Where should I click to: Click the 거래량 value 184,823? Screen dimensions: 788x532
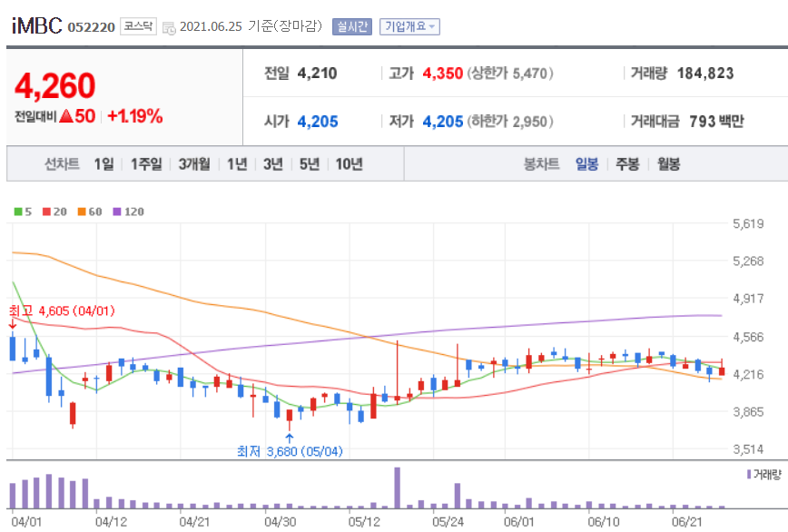click(705, 74)
